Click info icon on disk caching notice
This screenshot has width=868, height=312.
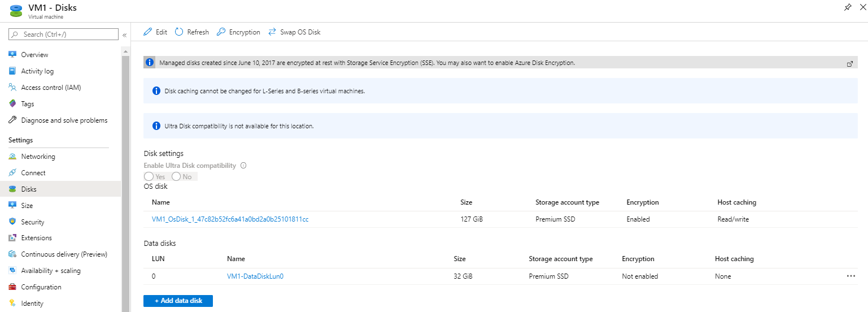click(156, 91)
